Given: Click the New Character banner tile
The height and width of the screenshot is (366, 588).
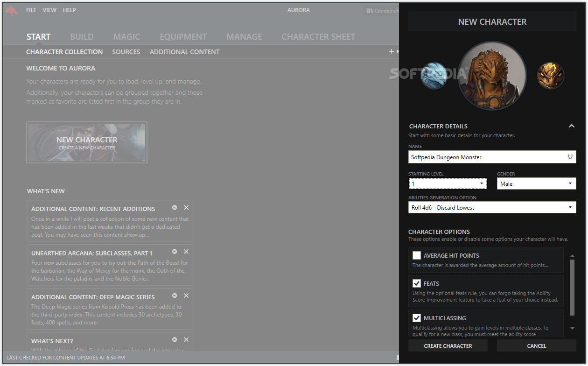Looking at the screenshot, I should (87, 142).
